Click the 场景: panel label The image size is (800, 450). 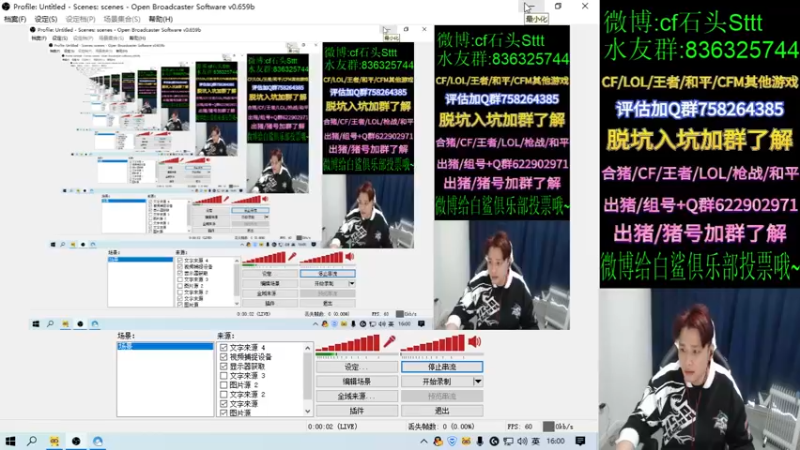pos(126,336)
